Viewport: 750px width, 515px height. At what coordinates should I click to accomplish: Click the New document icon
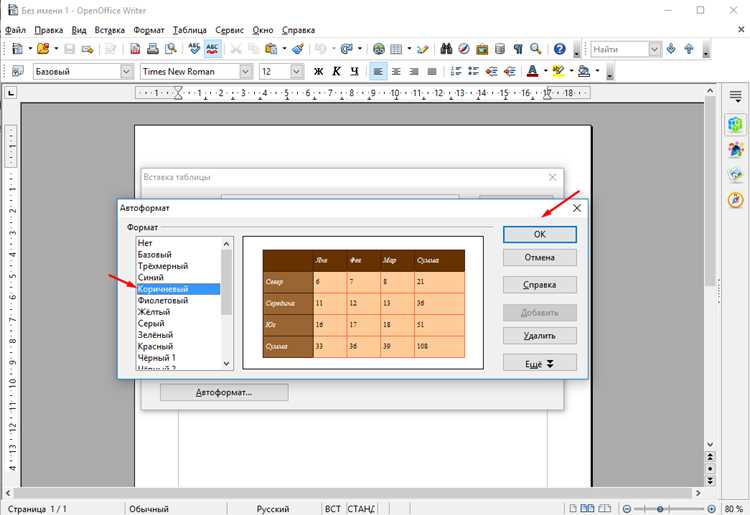(x=17, y=49)
